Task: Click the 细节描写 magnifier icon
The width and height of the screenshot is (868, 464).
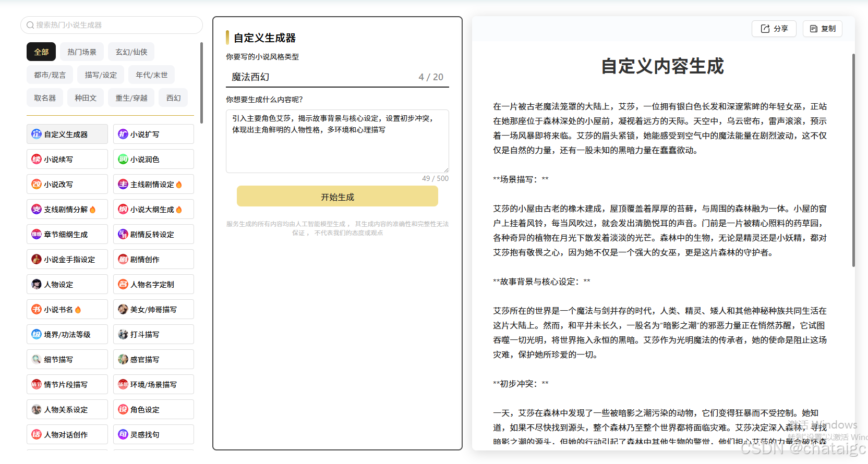Action: pos(37,359)
